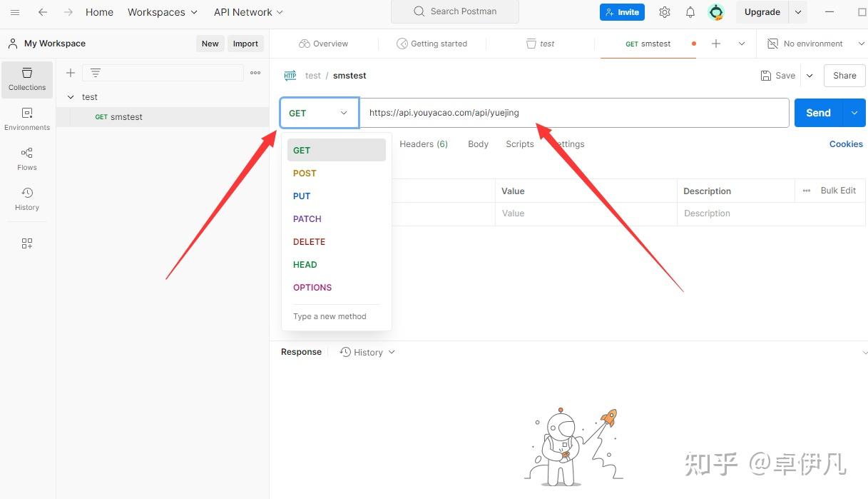This screenshot has width=868, height=499.
Task: Open Flows in the sidebar
Action: click(x=27, y=159)
